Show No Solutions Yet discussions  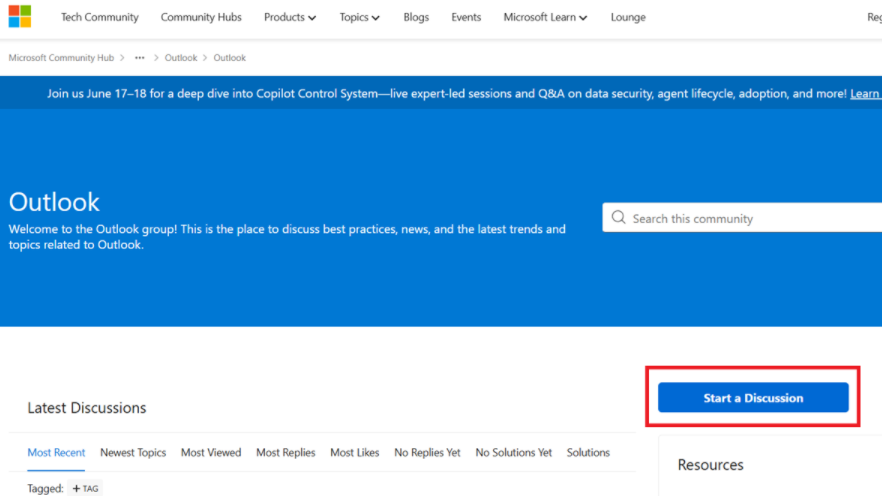point(514,453)
